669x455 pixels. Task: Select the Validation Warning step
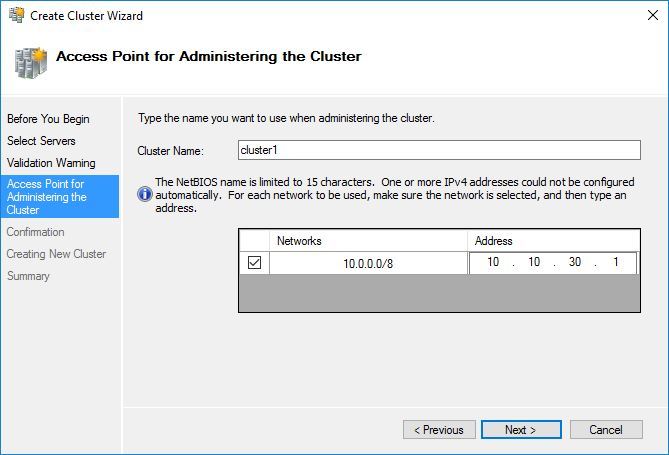pos(51,163)
